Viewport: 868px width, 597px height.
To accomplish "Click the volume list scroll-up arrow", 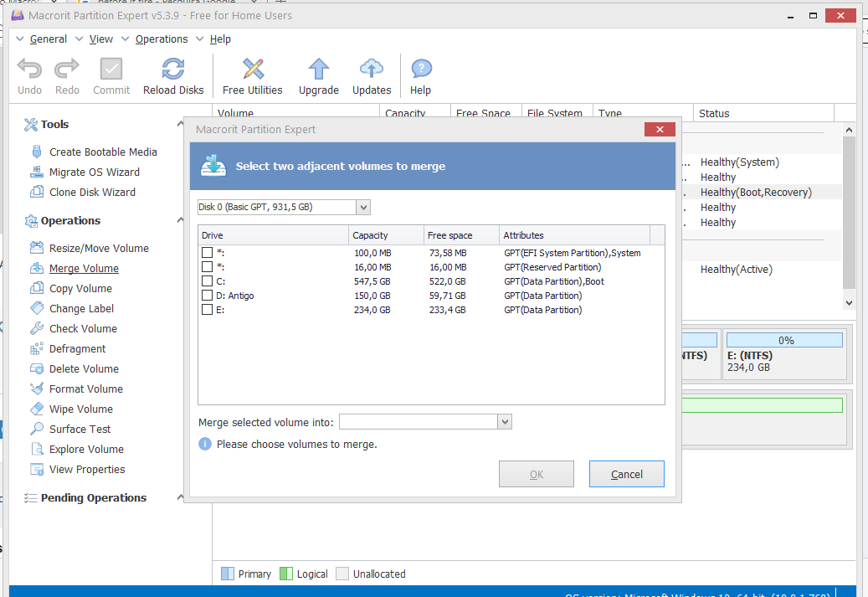I will pyautogui.click(x=850, y=130).
